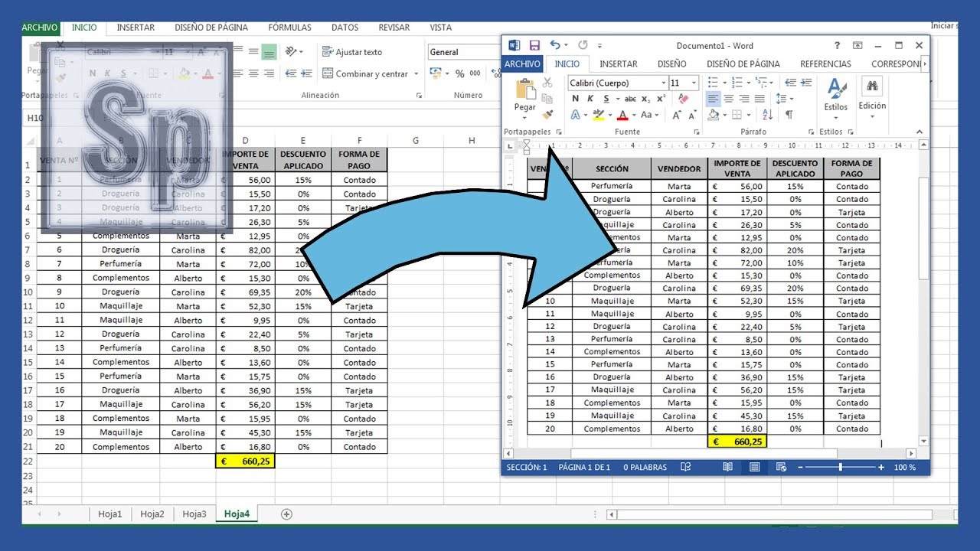The width and height of the screenshot is (980, 551).
Task: Switch to the INSERTAR tab in Word
Action: pos(619,64)
